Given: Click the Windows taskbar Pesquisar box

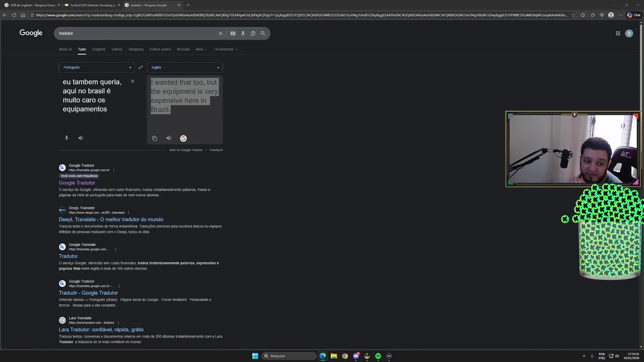Looking at the screenshot, I should [290, 356].
